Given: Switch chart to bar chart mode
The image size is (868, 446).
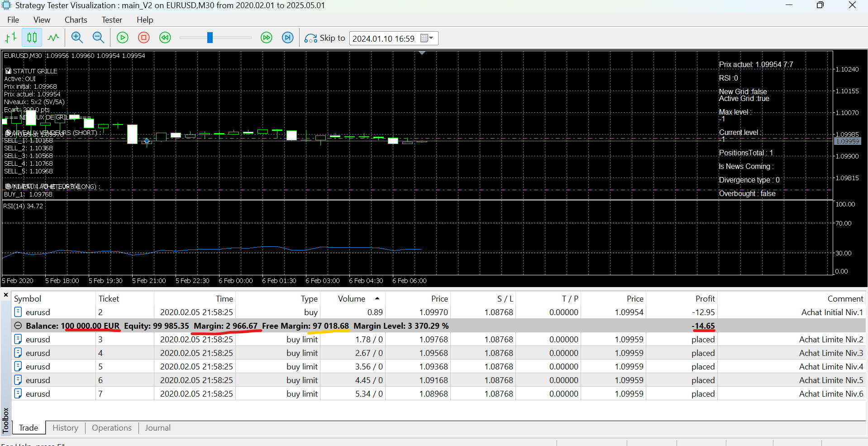Looking at the screenshot, I should click(x=11, y=38).
